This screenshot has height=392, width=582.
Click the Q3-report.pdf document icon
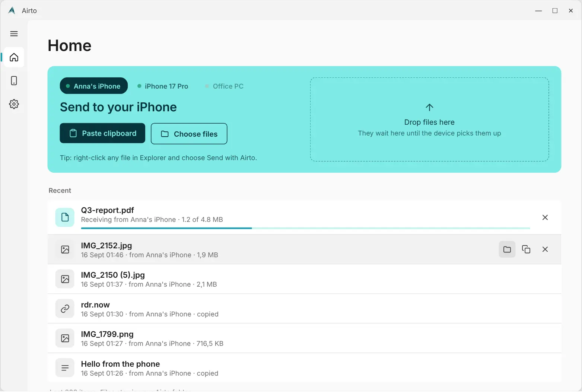click(x=65, y=217)
